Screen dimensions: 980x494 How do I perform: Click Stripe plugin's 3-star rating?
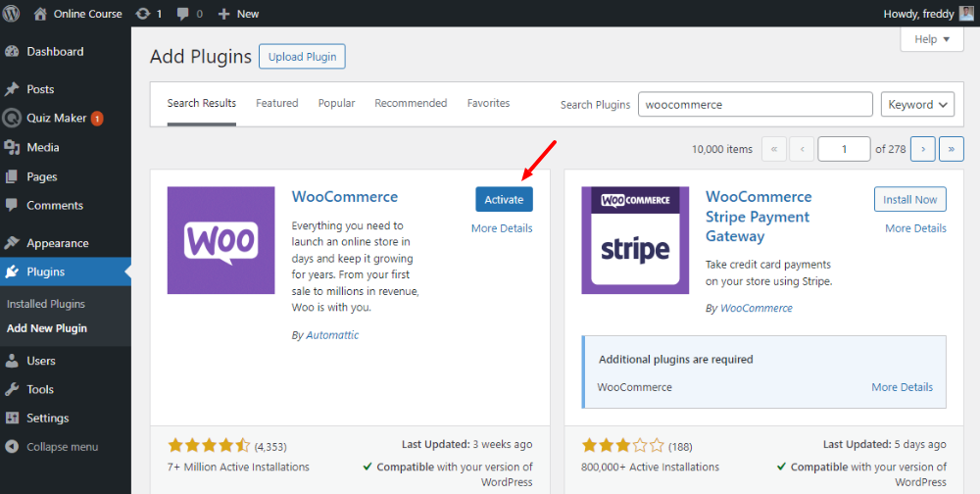622,446
